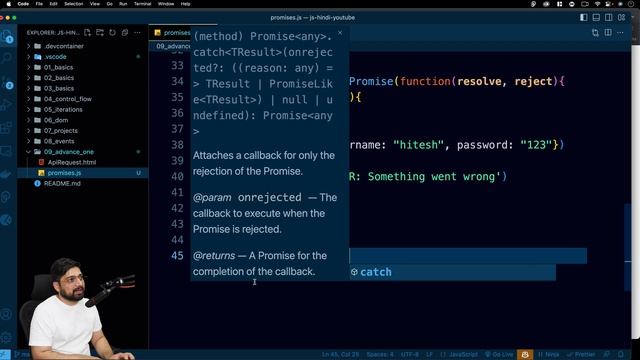Open the Extensions view
The height and width of the screenshot is (360, 640).
[6, 128]
